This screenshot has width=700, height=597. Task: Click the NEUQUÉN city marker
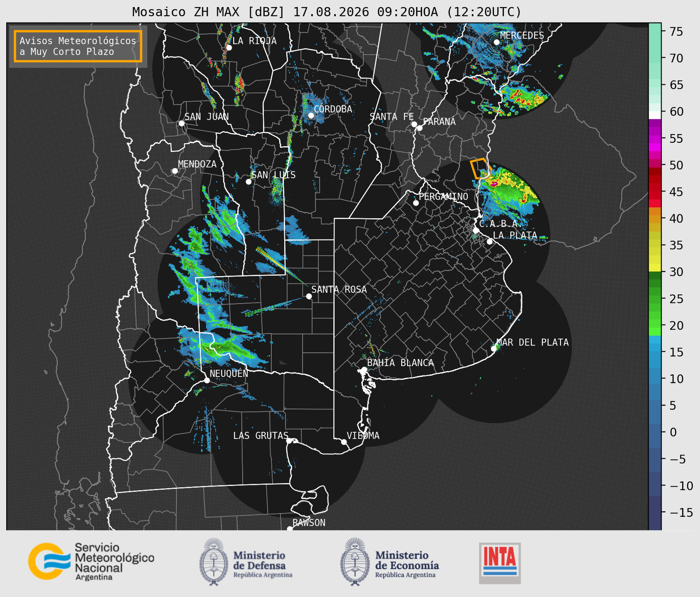207,380
